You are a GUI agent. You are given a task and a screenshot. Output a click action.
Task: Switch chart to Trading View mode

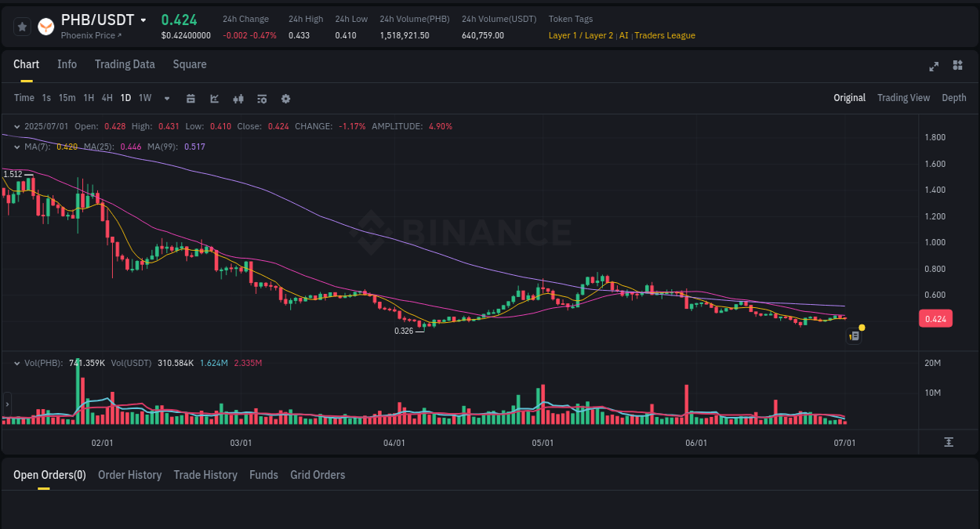coord(903,98)
